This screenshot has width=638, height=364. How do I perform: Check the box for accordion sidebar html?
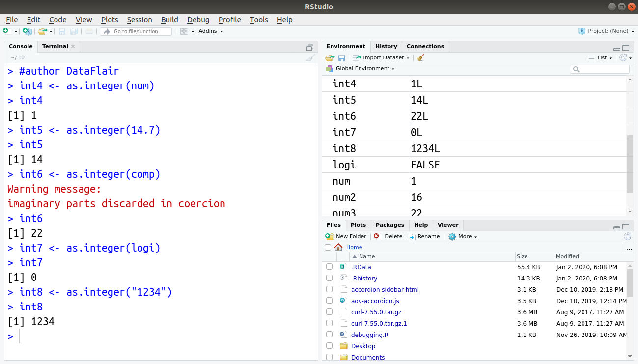[329, 289]
